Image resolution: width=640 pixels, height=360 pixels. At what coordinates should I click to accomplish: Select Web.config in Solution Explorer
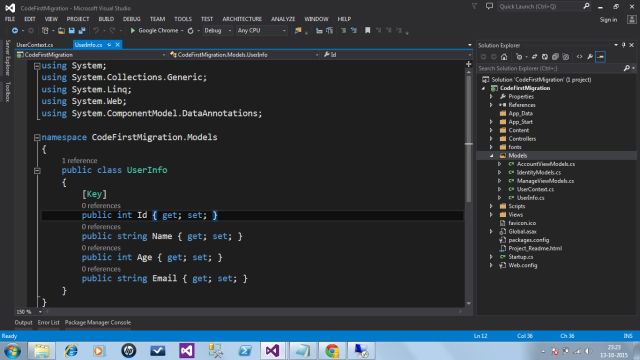(522, 265)
